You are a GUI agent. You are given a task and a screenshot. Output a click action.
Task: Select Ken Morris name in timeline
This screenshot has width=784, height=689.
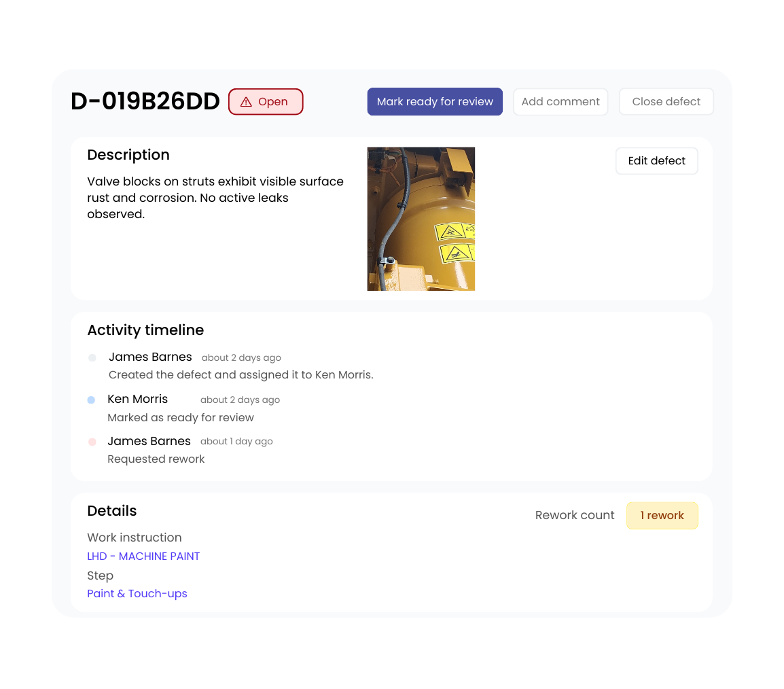click(137, 399)
